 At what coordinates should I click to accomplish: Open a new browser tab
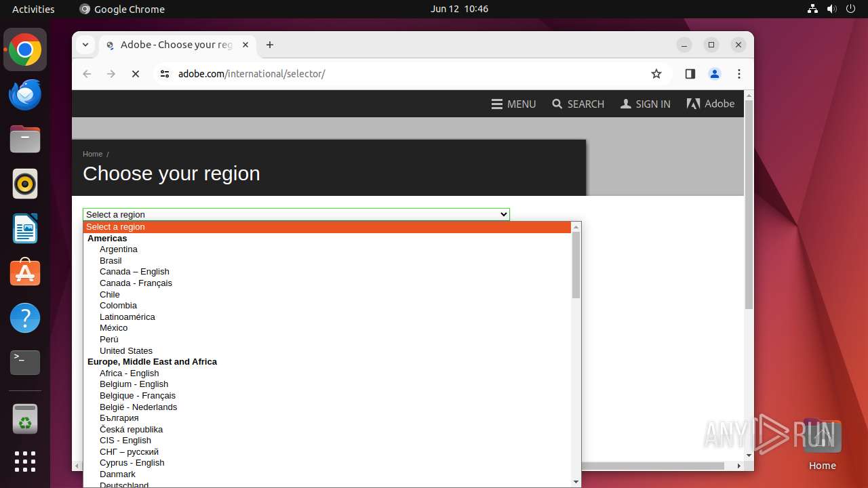[x=270, y=45]
